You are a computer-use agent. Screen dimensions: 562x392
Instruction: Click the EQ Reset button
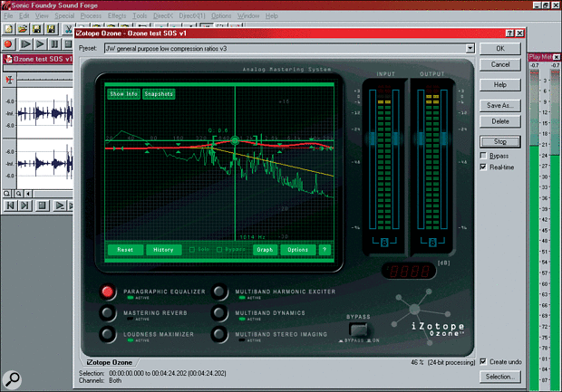125,250
